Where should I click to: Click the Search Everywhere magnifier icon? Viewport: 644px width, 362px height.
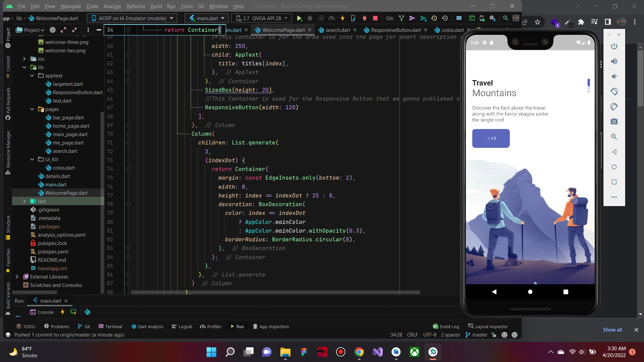pyautogui.click(x=505, y=18)
